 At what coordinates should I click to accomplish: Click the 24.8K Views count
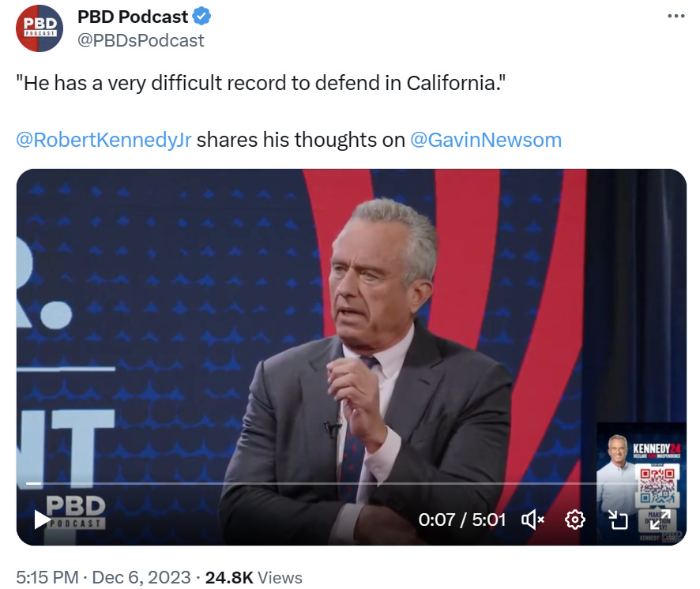pyautogui.click(x=254, y=577)
